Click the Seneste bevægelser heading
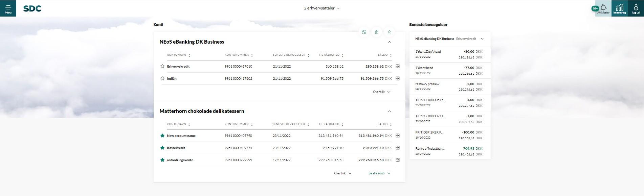 pos(428,24)
